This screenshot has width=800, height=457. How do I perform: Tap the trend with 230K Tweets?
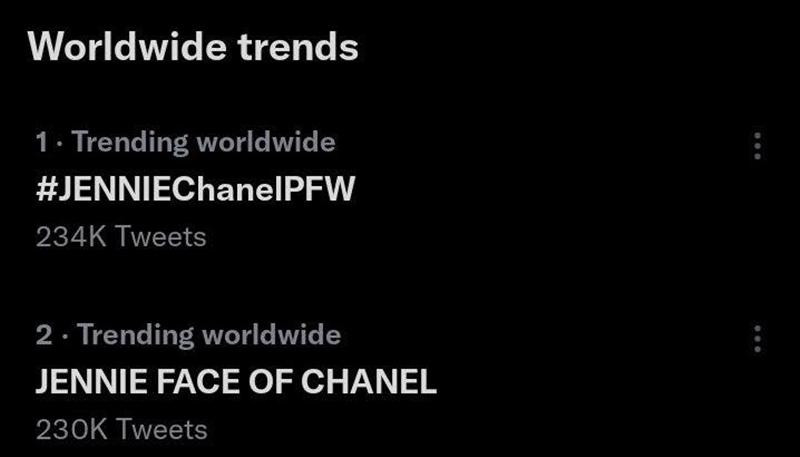click(236, 381)
